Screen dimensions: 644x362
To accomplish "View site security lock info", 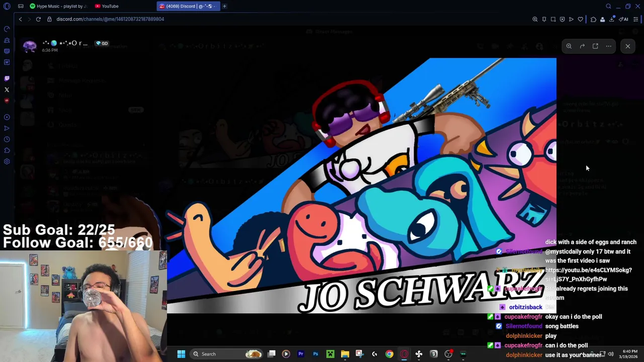I will click(49, 19).
